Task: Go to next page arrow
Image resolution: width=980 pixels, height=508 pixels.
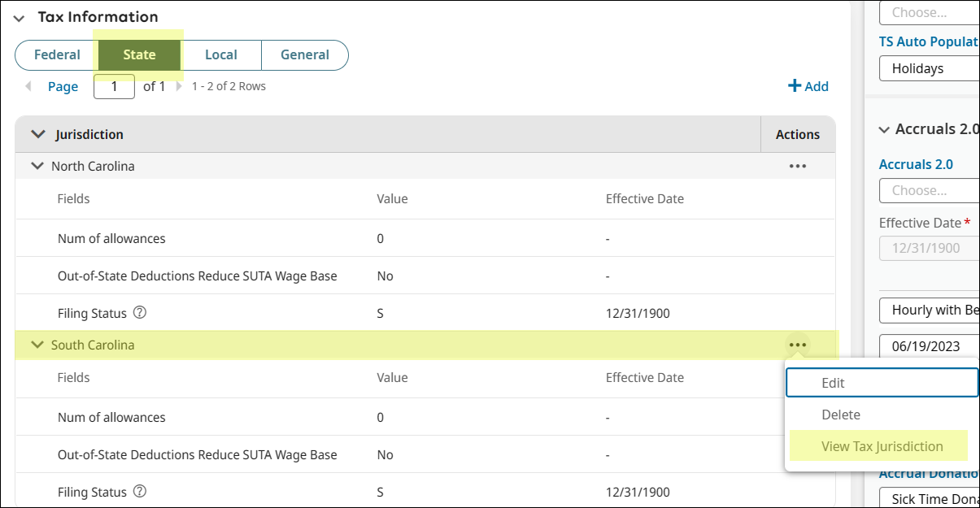Action: 179,86
